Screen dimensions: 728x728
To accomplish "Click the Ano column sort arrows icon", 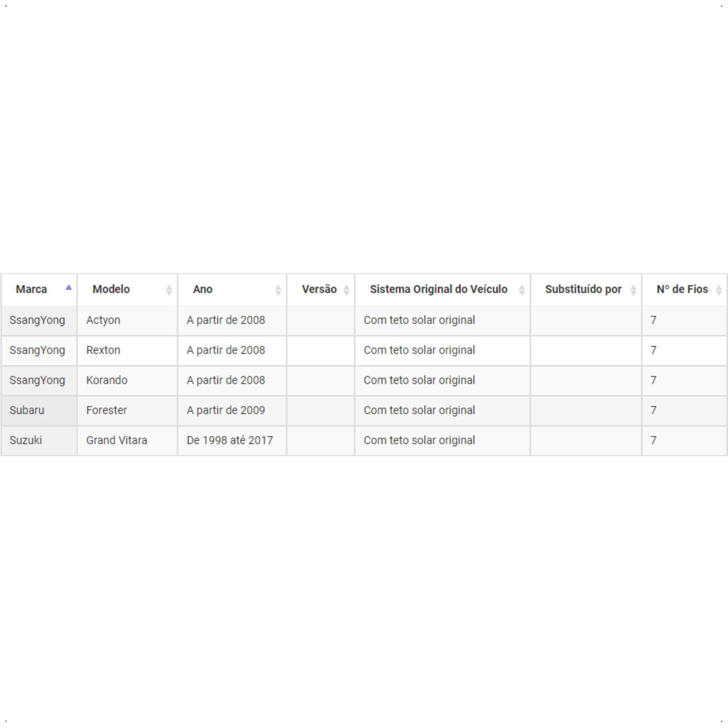I will coord(278,290).
